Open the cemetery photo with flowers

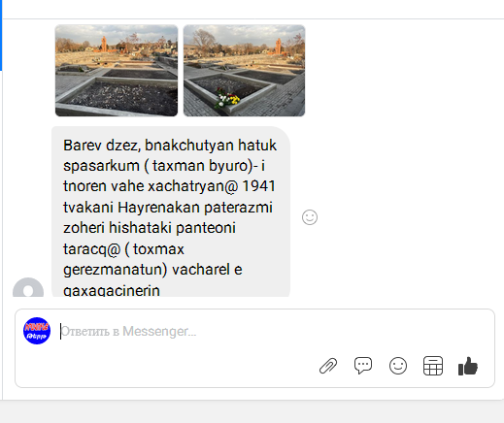point(244,71)
